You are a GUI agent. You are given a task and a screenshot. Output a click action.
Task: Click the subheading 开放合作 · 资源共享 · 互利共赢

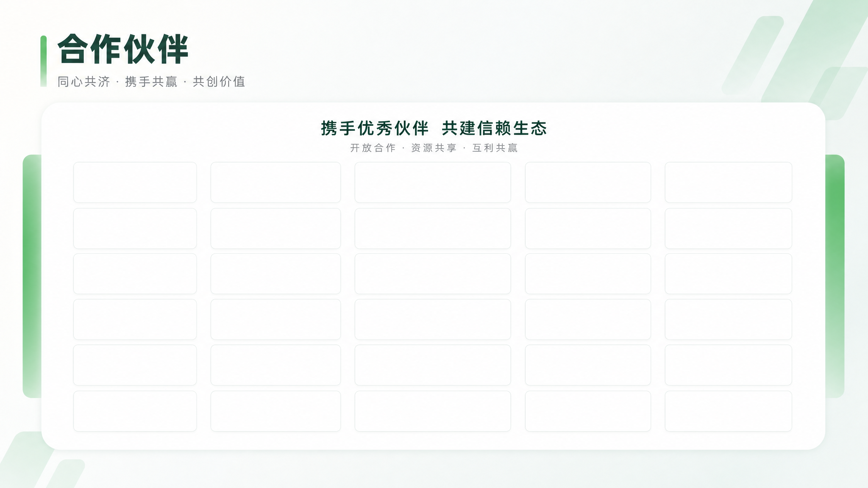pos(434,148)
